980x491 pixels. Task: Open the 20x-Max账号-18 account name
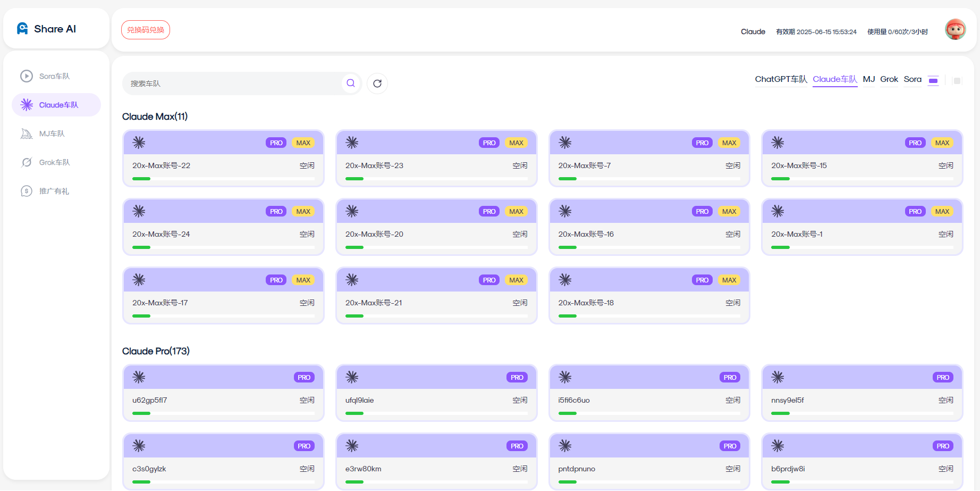tap(586, 303)
